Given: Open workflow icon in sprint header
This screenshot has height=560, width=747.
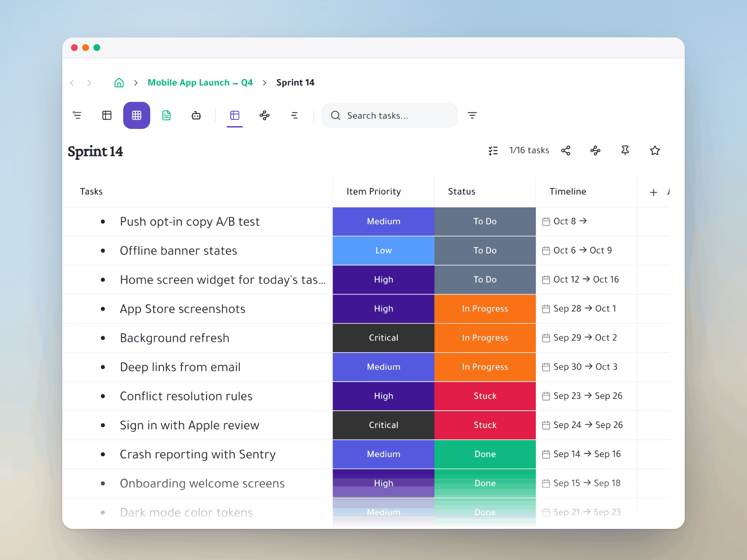Looking at the screenshot, I should coord(596,151).
